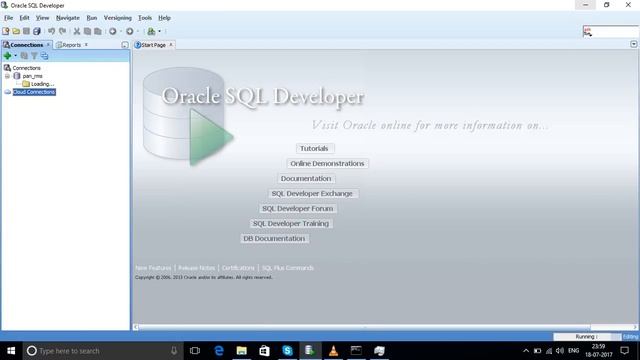Screen dimensions: 640x360
Task: Open the Forward button history dropdown arrow
Action: 138,31
